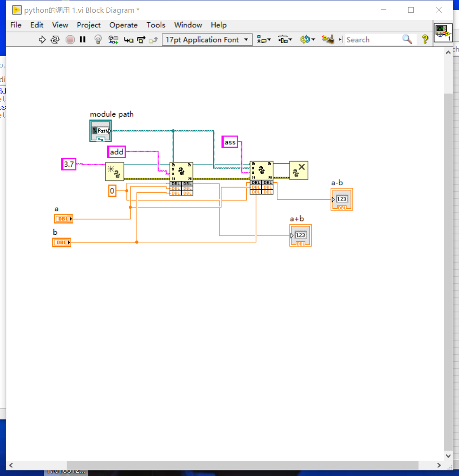Click the numeric constant 0

pyautogui.click(x=112, y=191)
